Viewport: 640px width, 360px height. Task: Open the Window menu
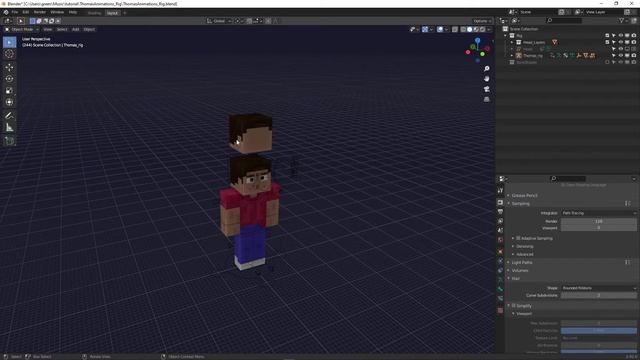[x=57, y=12]
